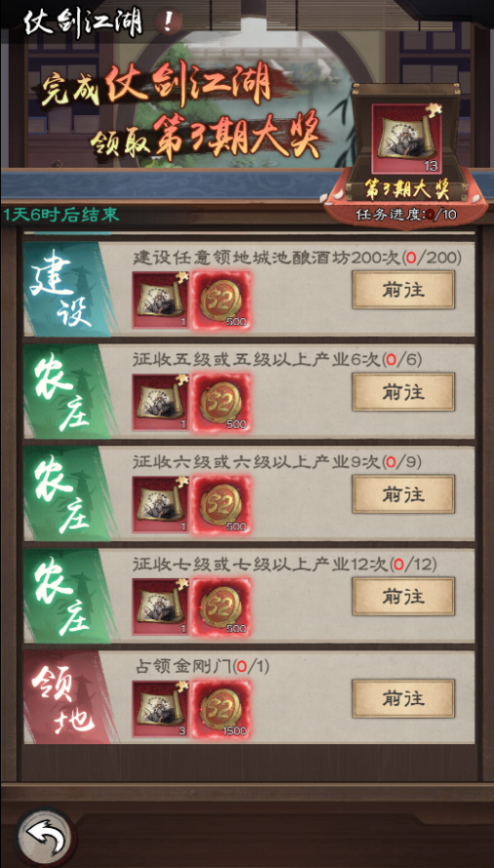This screenshot has height=868, width=494.
Task: Tap scroll reward in five-level 征收 task
Action: [160, 402]
